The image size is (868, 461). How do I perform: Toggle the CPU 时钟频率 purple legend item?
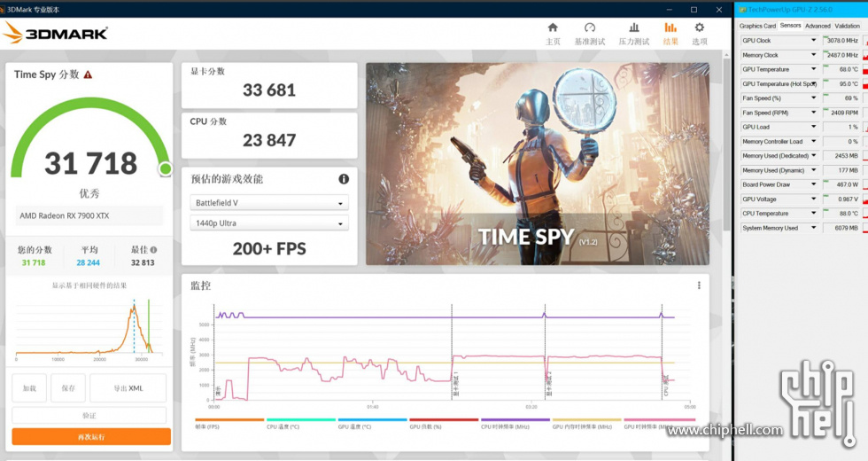[515, 424]
